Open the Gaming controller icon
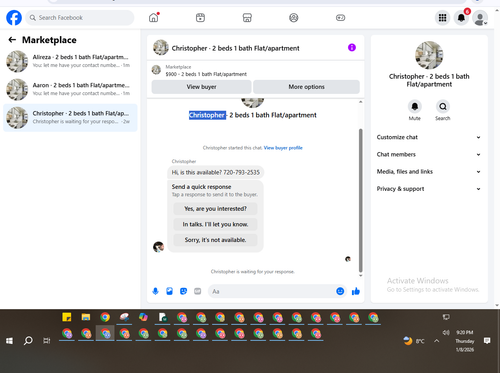 340,18
